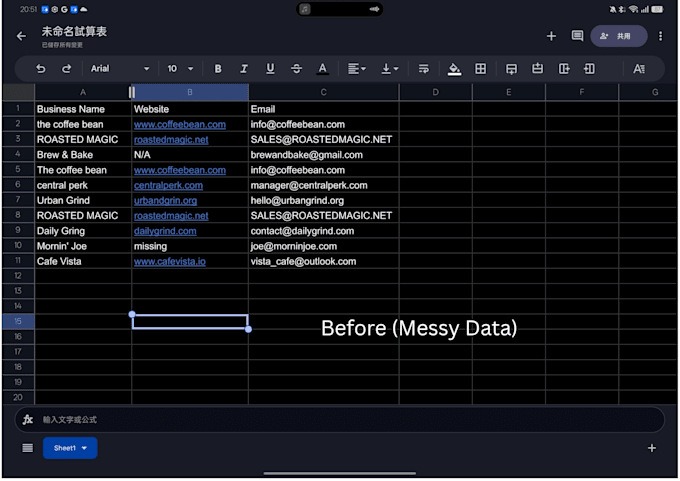This screenshot has width=680, height=481.
Task: Open fill color picker
Action: tap(454, 69)
